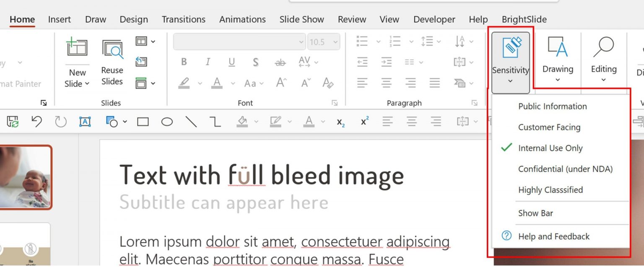The width and height of the screenshot is (644, 267).
Task: Select the Rectangle shape tool
Action: 143,121
